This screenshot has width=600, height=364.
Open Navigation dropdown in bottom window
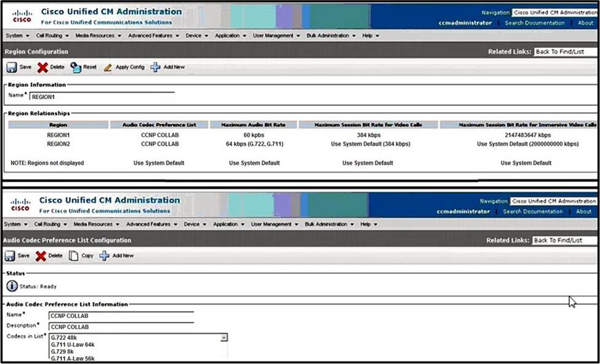[553, 201]
